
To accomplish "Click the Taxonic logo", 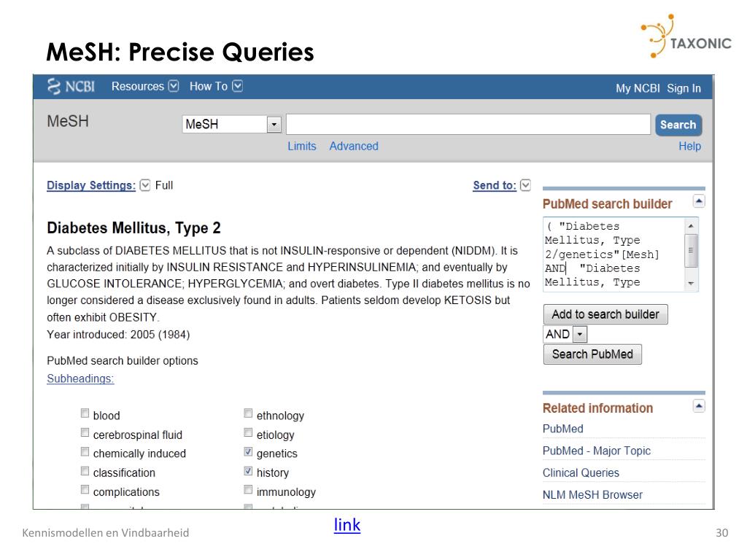I will coord(686,37).
